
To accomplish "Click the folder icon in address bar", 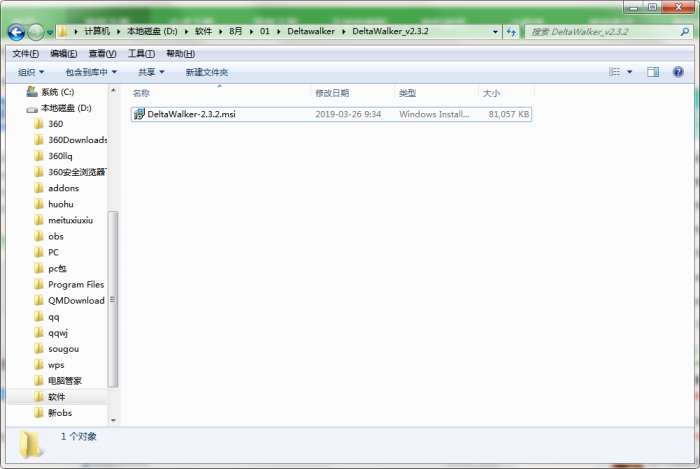I will [x=63, y=32].
